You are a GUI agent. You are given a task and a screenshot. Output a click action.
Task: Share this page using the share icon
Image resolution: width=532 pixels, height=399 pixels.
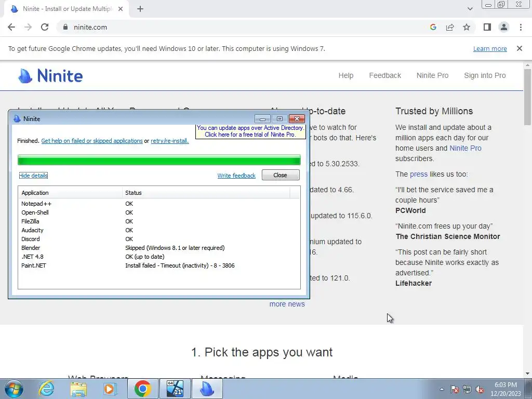450,27
